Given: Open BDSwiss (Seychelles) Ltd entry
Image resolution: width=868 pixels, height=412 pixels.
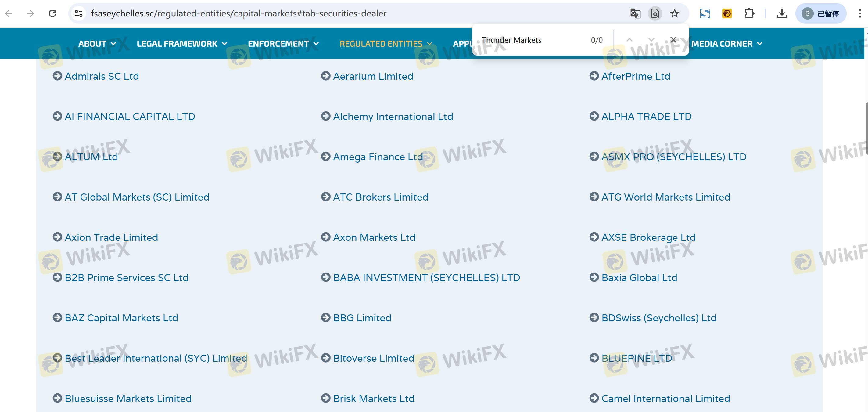Looking at the screenshot, I should 659,318.
